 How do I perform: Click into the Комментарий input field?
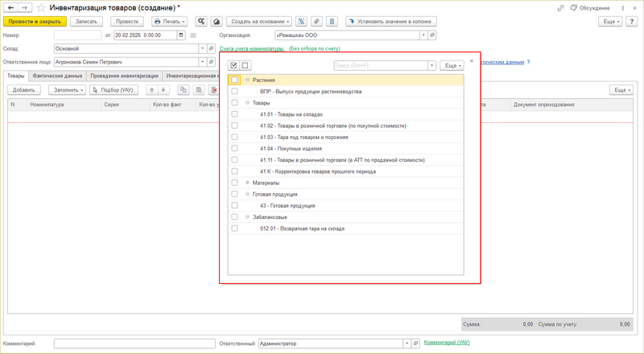click(x=133, y=344)
